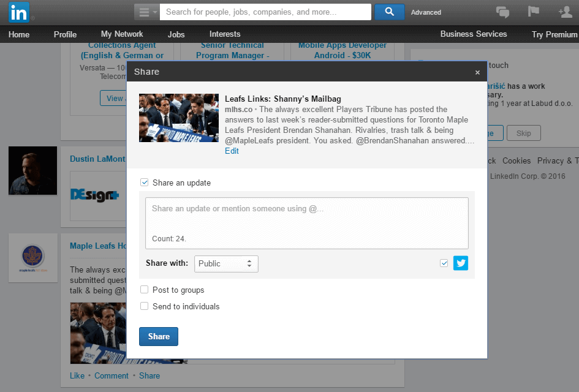This screenshot has width=579, height=392.
Task: Open the Senior Technical Program Manager job
Action: coord(233,50)
